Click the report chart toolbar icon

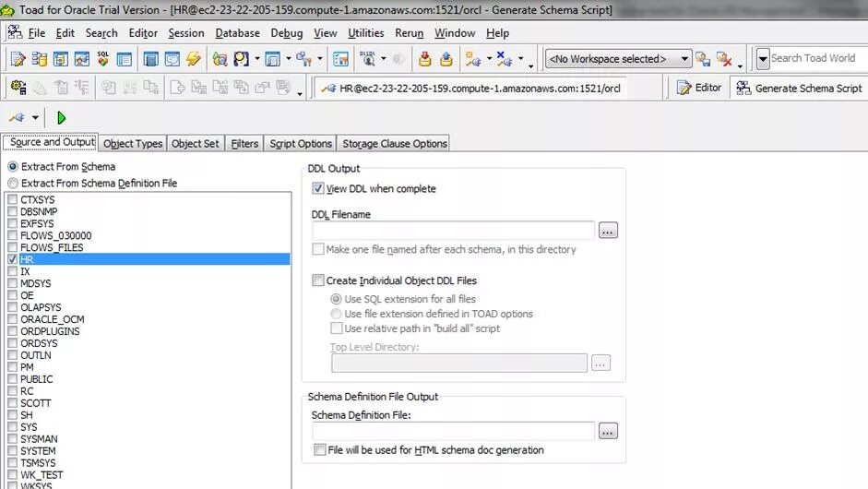click(341, 59)
